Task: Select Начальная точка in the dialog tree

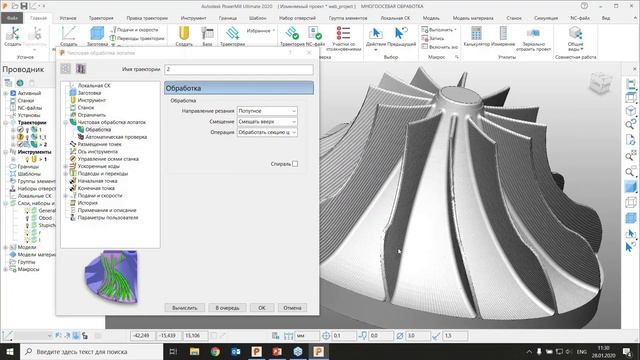Action: [x=98, y=181]
